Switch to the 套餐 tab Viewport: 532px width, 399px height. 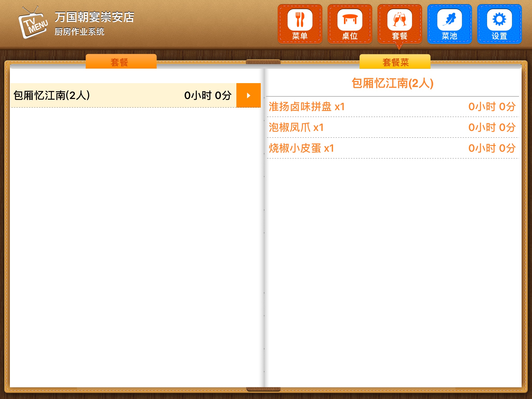pos(121,62)
